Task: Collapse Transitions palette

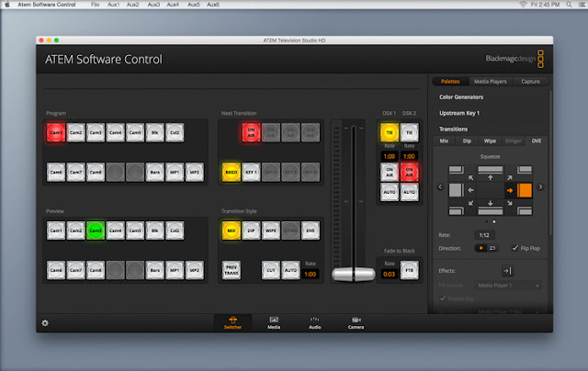Action: tap(453, 129)
